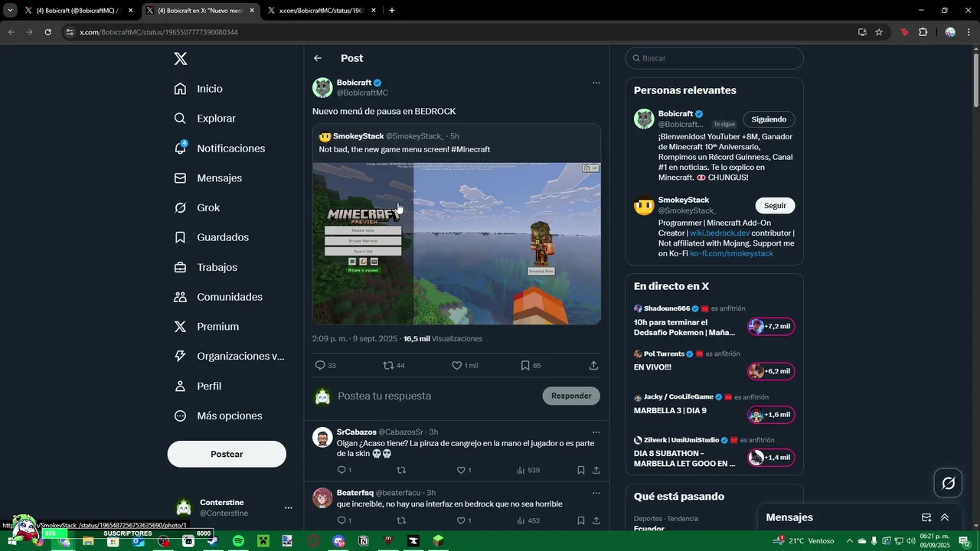The height and width of the screenshot is (551, 980).
Task: Click reply icon on main post
Action: (x=320, y=365)
